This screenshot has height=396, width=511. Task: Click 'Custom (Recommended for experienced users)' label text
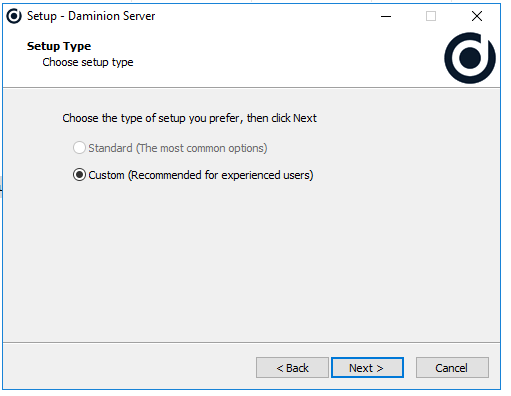201,175
